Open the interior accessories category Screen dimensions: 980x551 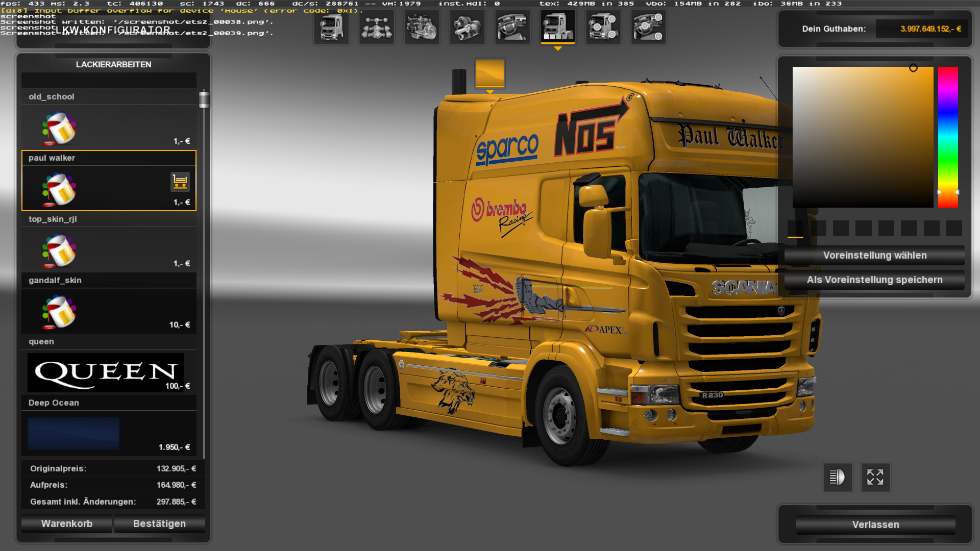[648, 27]
